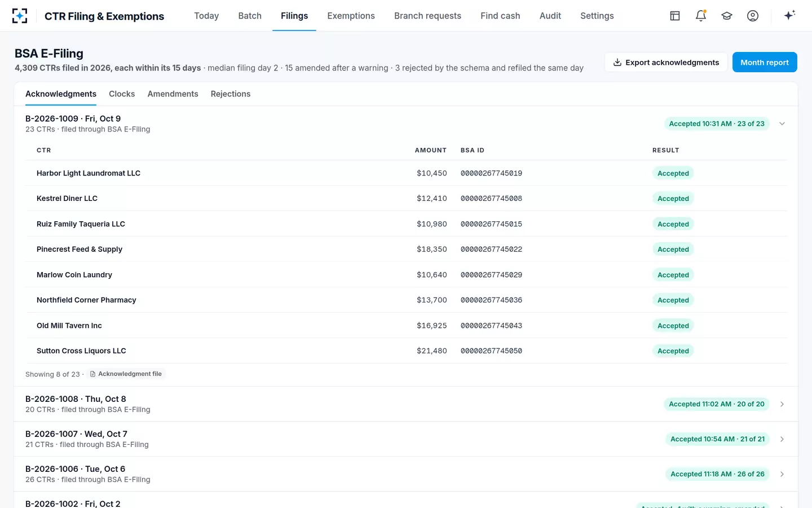Click the B-2026-1009 batch title
The image size is (812, 508).
click(73, 119)
